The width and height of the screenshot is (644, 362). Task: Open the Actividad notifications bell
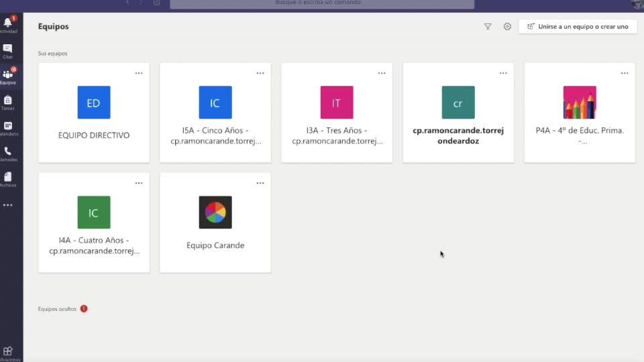coord(8,23)
